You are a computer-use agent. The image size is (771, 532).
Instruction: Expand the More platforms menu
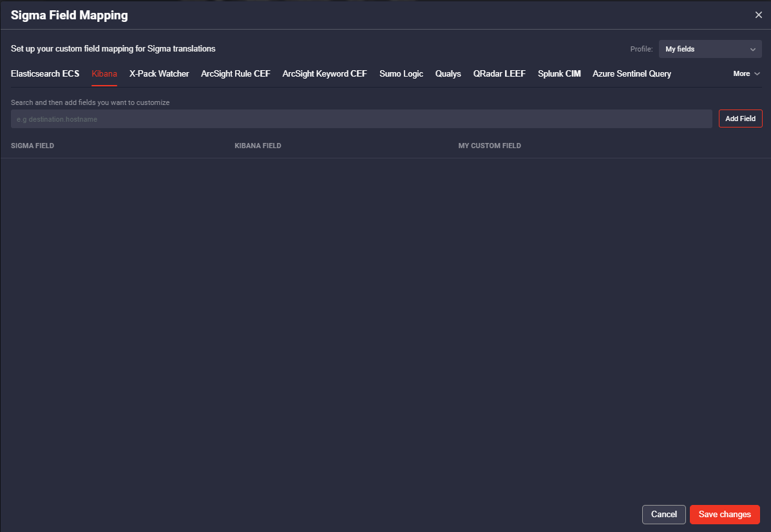[747, 74]
